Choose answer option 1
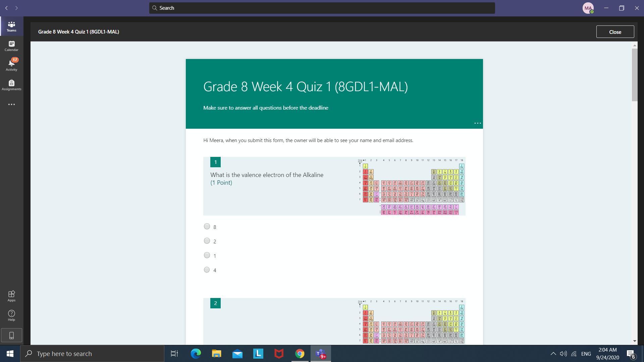The width and height of the screenshot is (644, 362). pyautogui.click(x=207, y=255)
